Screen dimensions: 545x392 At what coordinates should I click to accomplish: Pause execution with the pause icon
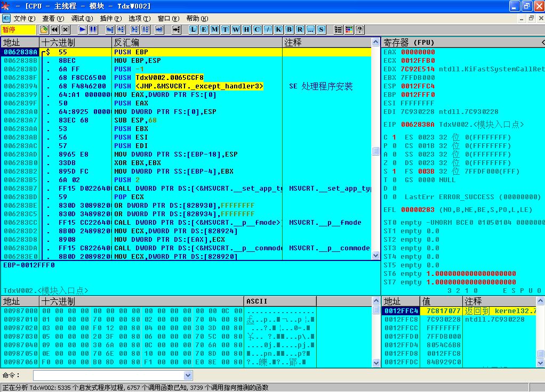[x=93, y=29]
